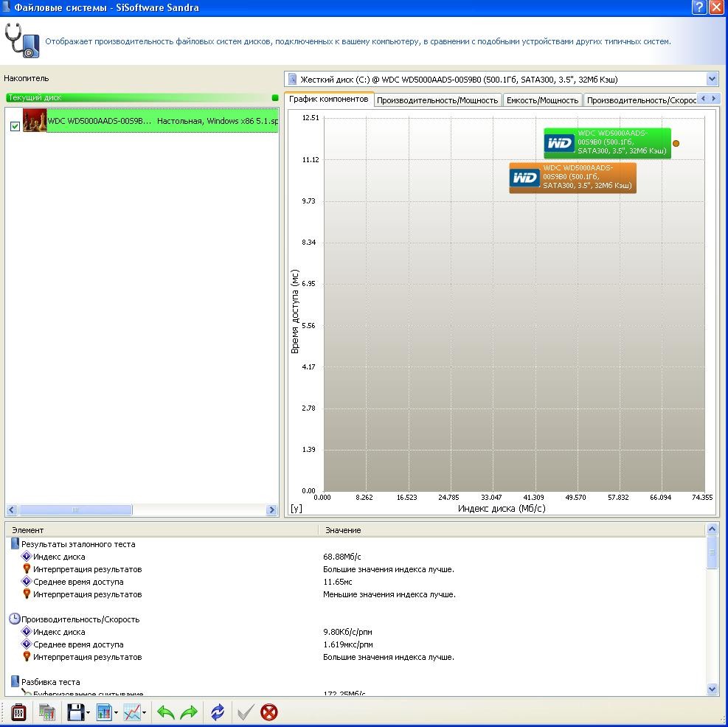Click the orange WD disk label in chart

click(572, 178)
